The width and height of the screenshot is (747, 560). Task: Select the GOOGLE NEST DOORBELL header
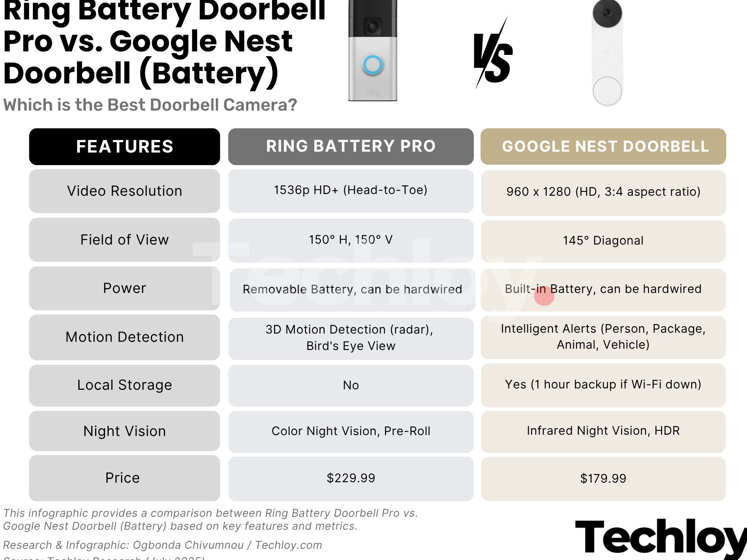click(x=603, y=146)
